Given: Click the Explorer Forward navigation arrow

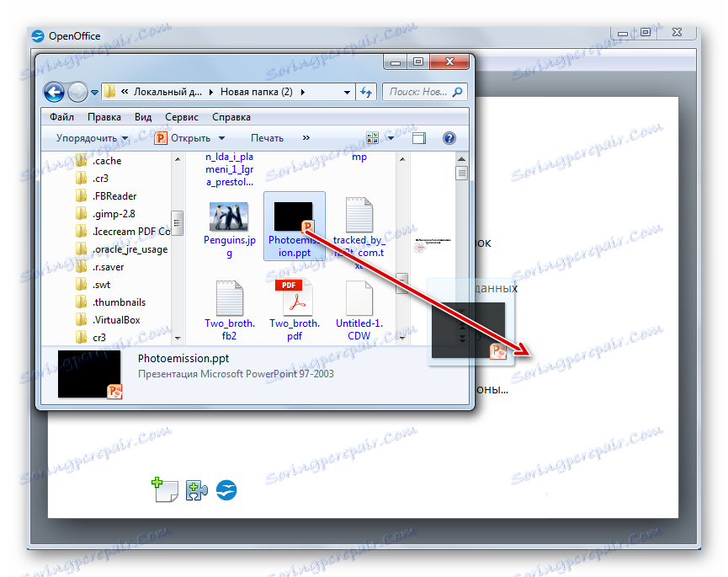Looking at the screenshot, I should [77, 92].
